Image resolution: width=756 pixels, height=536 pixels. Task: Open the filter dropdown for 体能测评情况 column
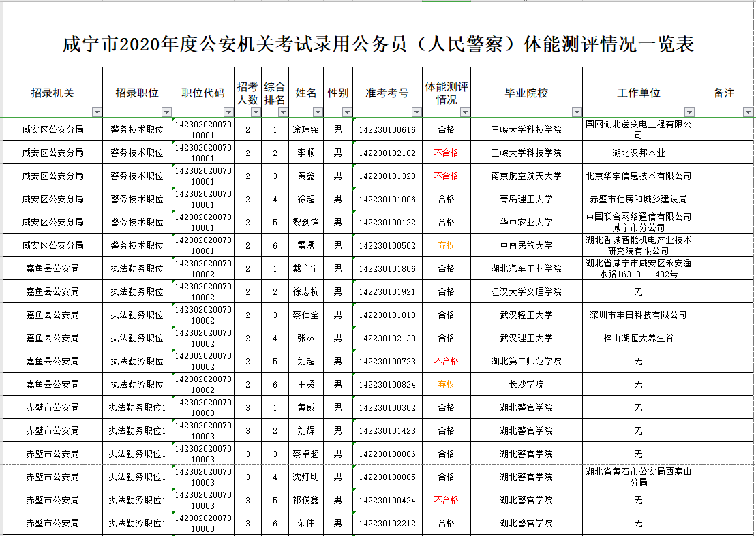point(465,112)
